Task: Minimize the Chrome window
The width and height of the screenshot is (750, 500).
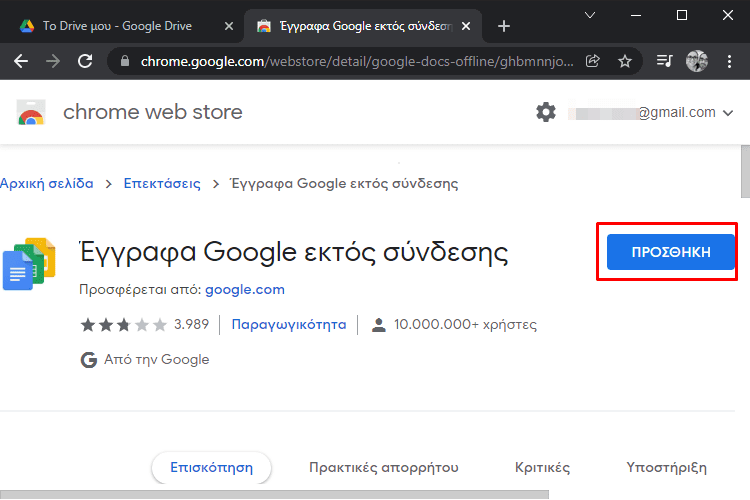Action: pyautogui.click(x=636, y=15)
